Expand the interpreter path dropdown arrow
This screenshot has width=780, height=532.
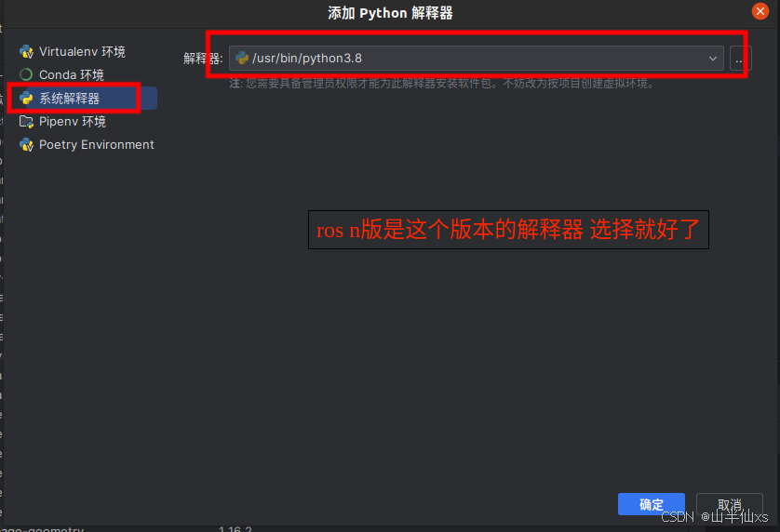click(x=713, y=59)
